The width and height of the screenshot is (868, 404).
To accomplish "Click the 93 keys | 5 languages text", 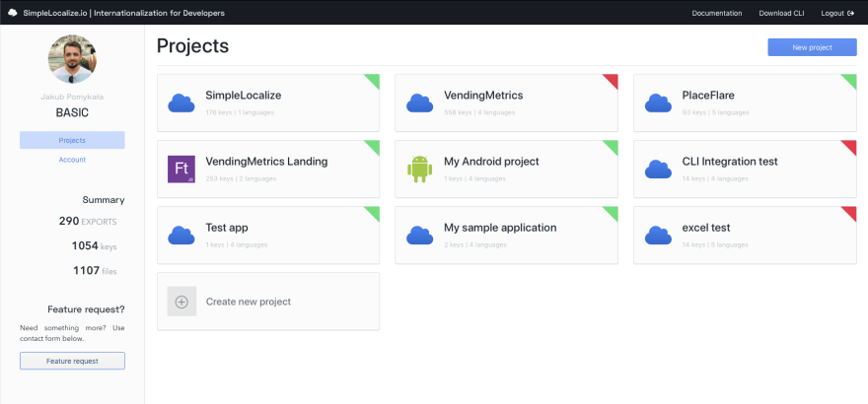I will click(716, 112).
